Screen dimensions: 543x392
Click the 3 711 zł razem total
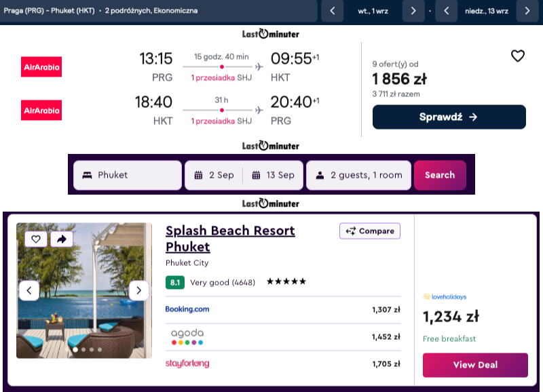(396, 94)
